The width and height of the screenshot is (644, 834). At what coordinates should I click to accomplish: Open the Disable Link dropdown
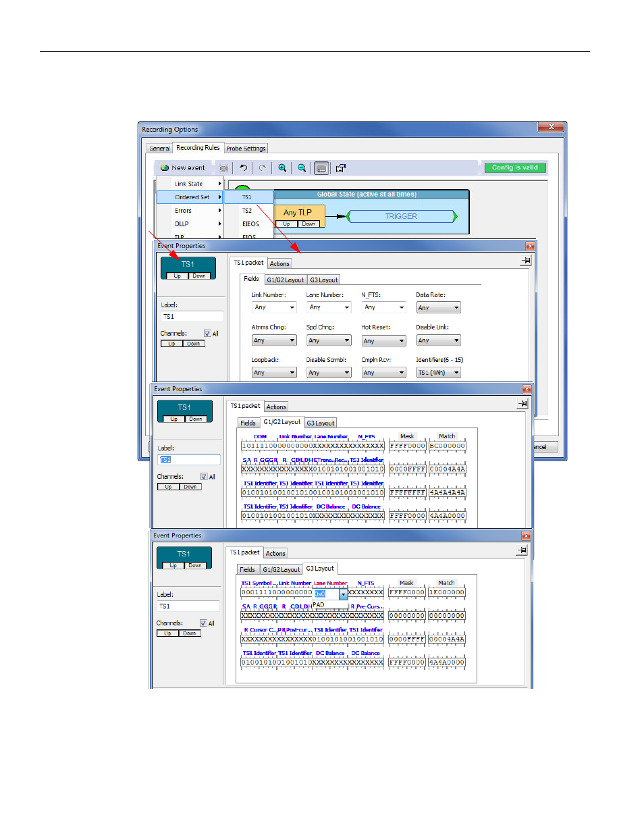439,341
